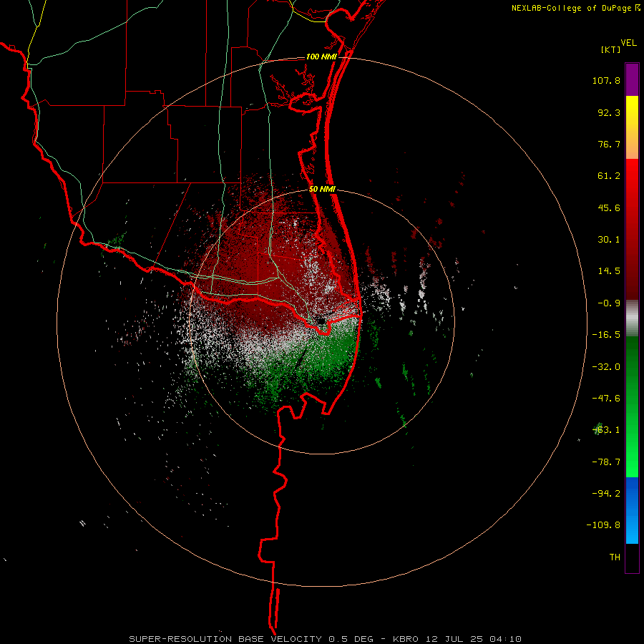644x644 pixels.
Task: Click the 76.7 legend value
Action: coord(609,144)
